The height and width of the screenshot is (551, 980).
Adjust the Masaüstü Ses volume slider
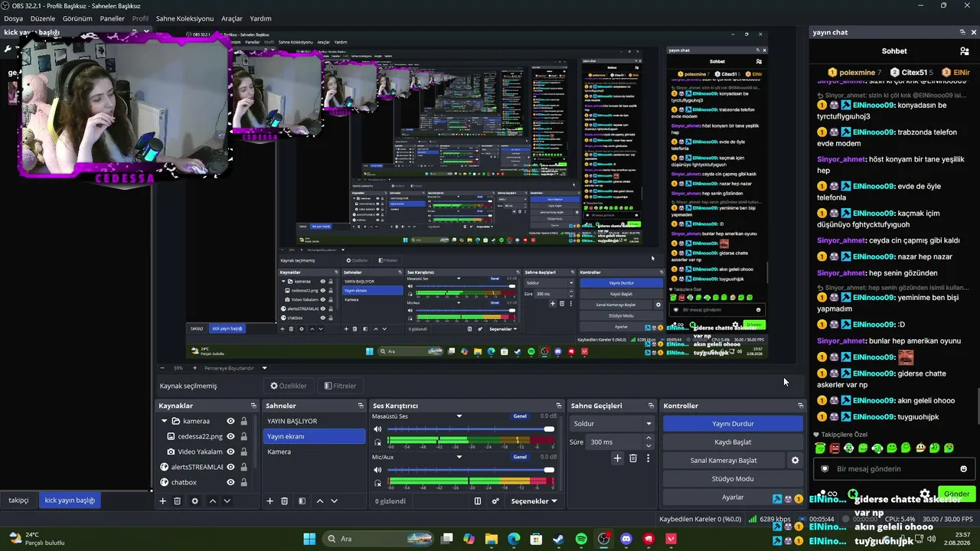click(471, 429)
